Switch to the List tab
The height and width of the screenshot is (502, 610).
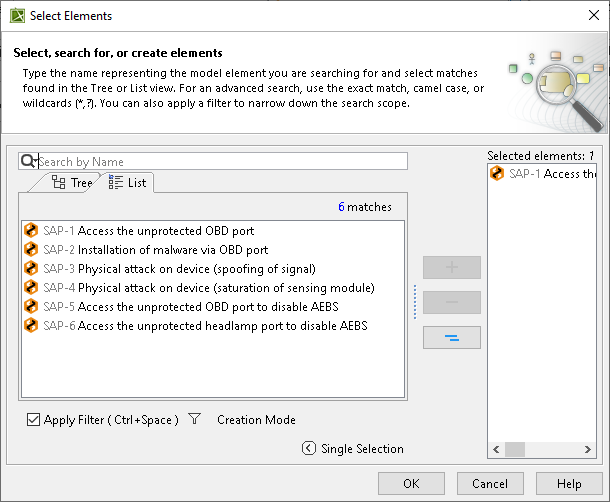coord(128,183)
